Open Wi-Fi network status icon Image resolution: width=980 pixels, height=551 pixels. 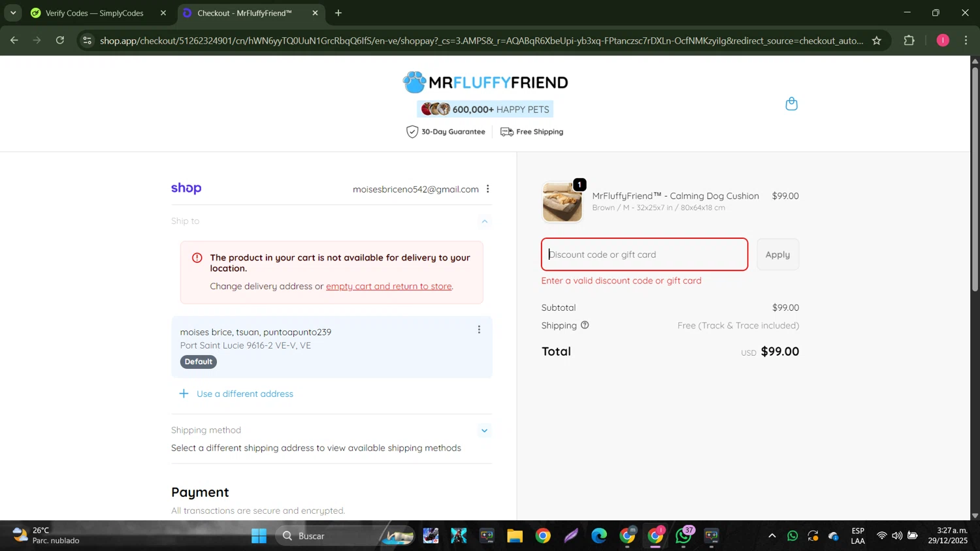(x=881, y=536)
